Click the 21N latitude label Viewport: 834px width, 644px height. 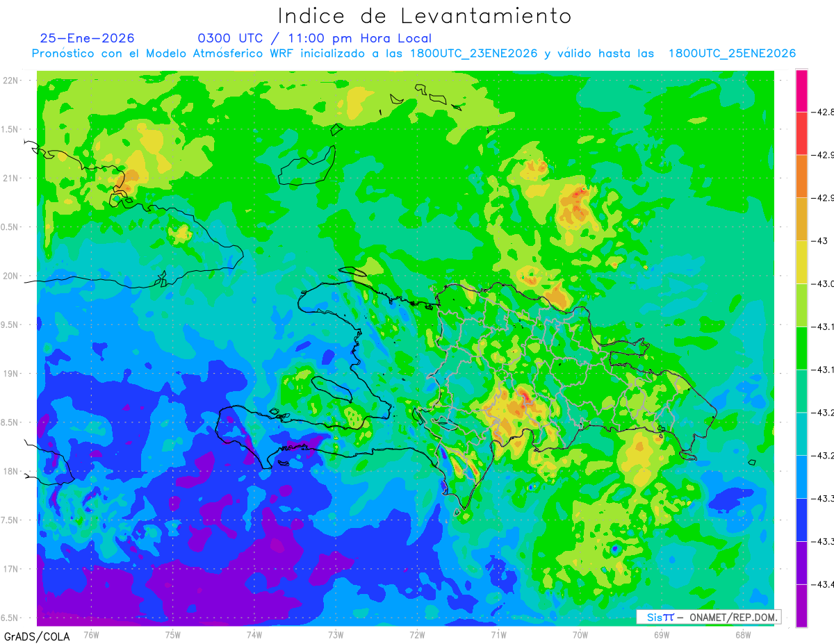point(10,179)
